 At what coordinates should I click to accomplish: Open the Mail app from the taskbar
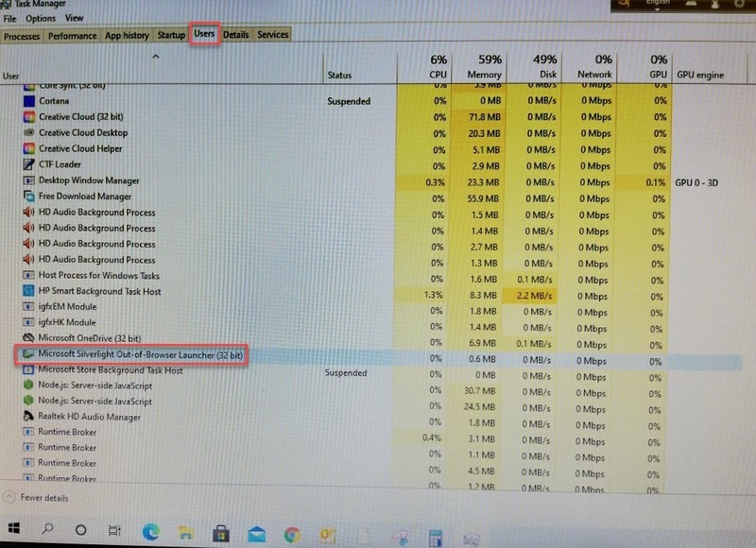pyautogui.click(x=256, y=533)
